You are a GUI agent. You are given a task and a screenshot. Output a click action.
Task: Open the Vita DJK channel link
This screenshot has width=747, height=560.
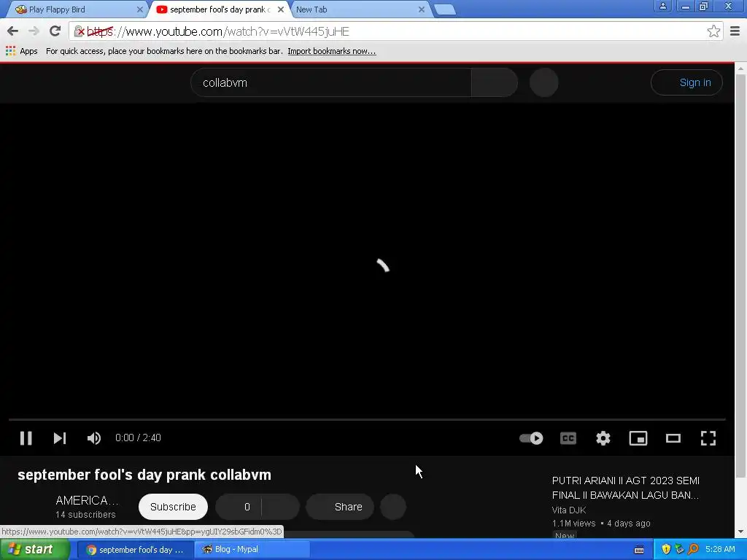pos(569,510)
